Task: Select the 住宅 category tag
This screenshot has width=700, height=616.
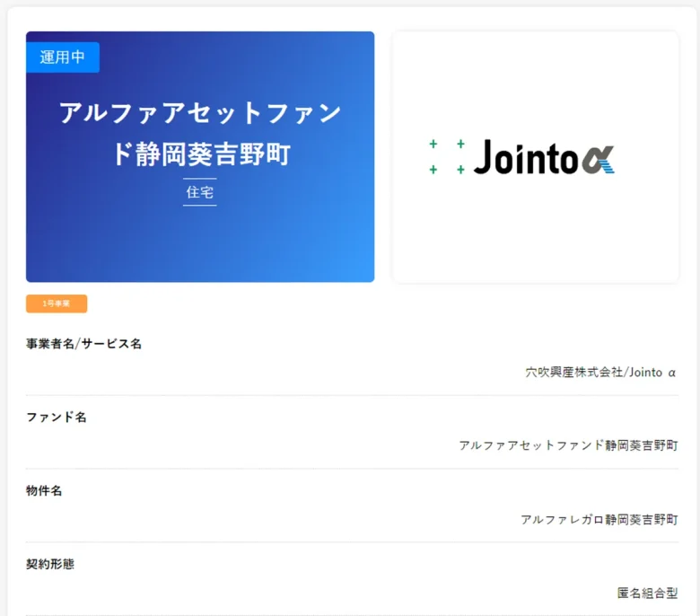Action: point(199,192)
